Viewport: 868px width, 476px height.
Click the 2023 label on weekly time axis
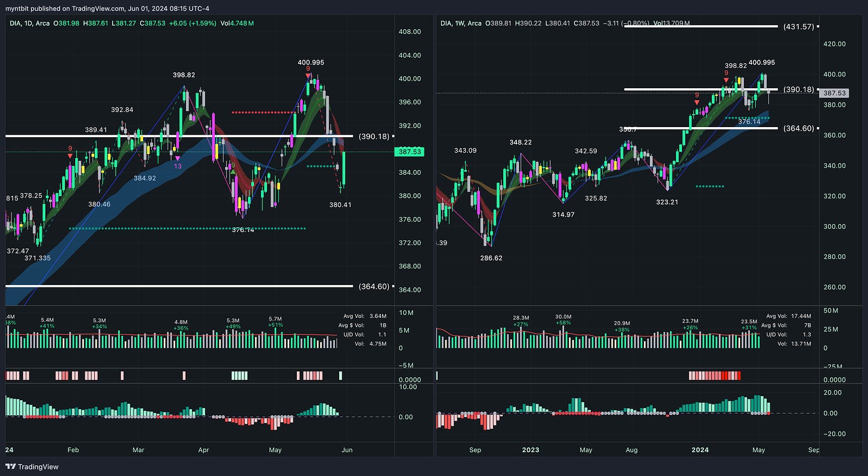point(531,450)
